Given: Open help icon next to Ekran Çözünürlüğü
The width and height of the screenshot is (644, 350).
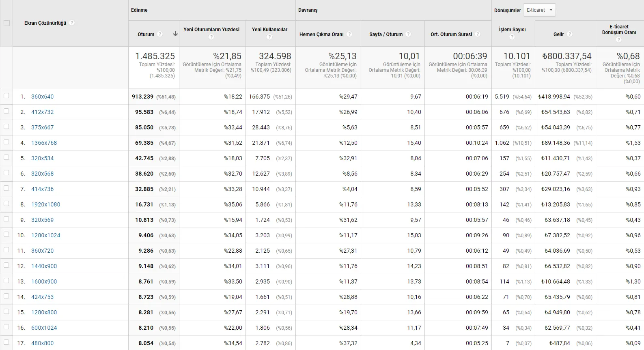Looking at the screenshot, I should pos(72,23).
